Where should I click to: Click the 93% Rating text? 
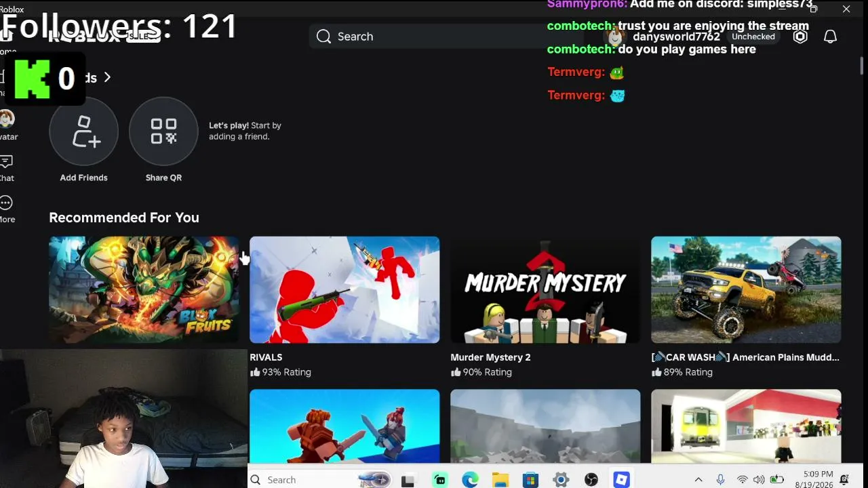point(286,372)
